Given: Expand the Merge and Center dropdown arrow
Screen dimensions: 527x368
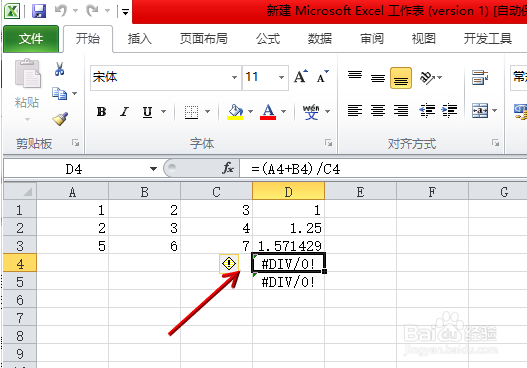Looking at the screenshot, I should [495, 110].
